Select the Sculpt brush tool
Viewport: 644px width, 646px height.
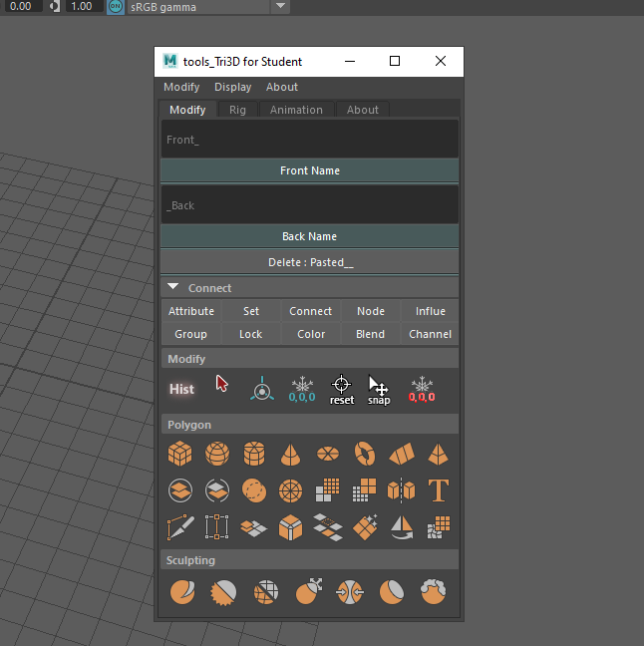tap(182, 591)
